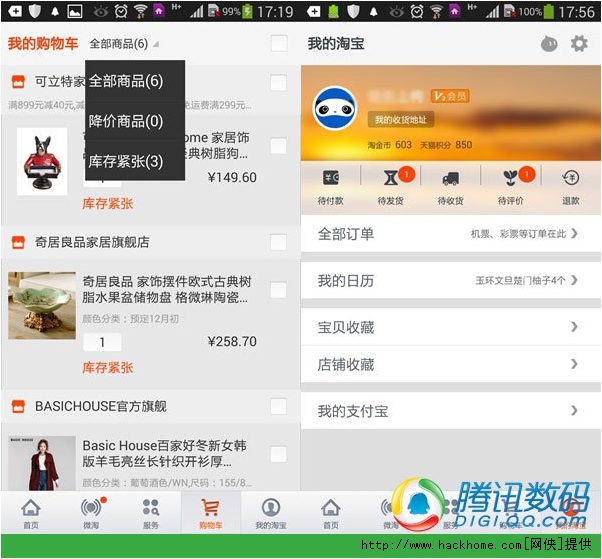The width and height of the screenshot is (602, 559).
Task: Tick the 奇居良品家居旗舰店 store checkbox
Action: pyautogui.click(x=279, y=242)
